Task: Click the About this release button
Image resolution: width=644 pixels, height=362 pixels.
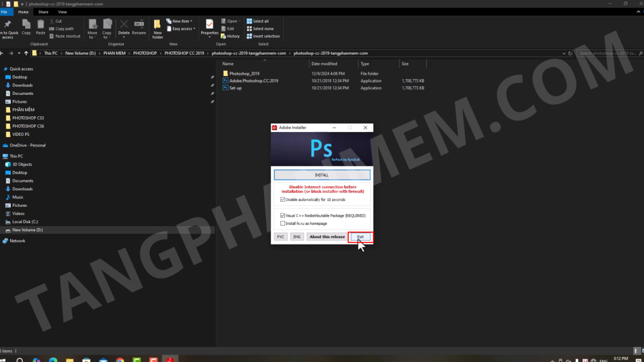Action: (x=327, y=237)
